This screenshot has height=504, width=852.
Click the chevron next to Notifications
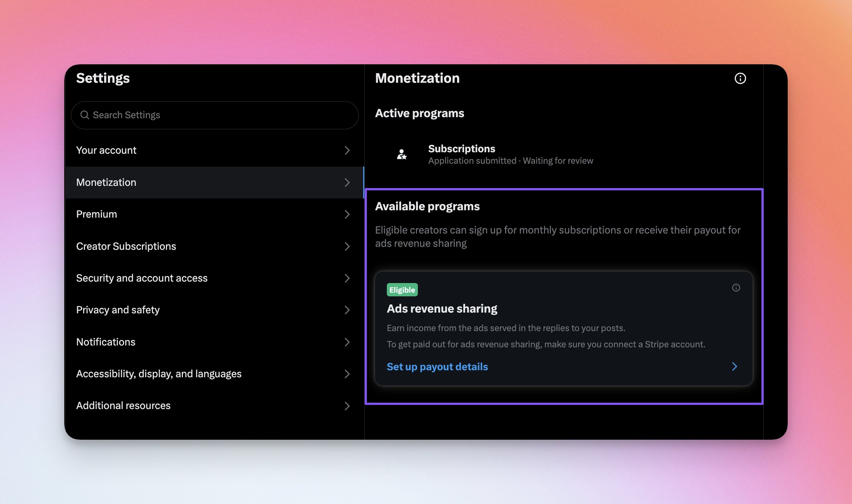[347, 342]
